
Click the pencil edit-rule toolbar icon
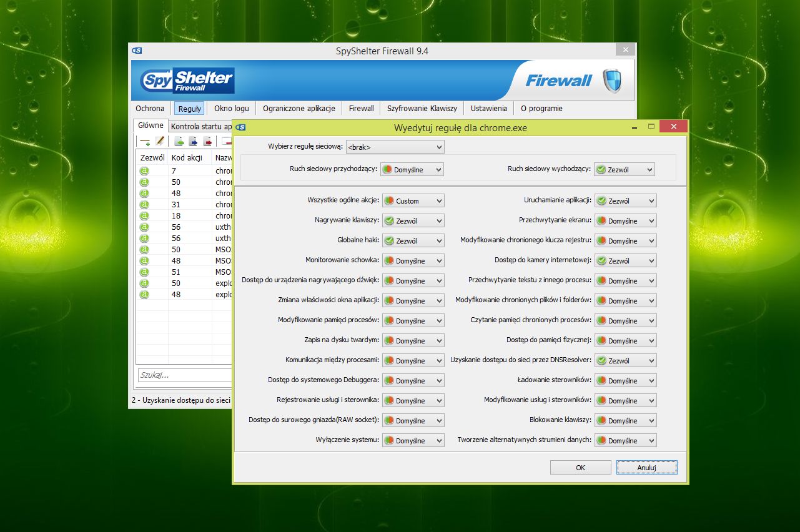[160, 142]
